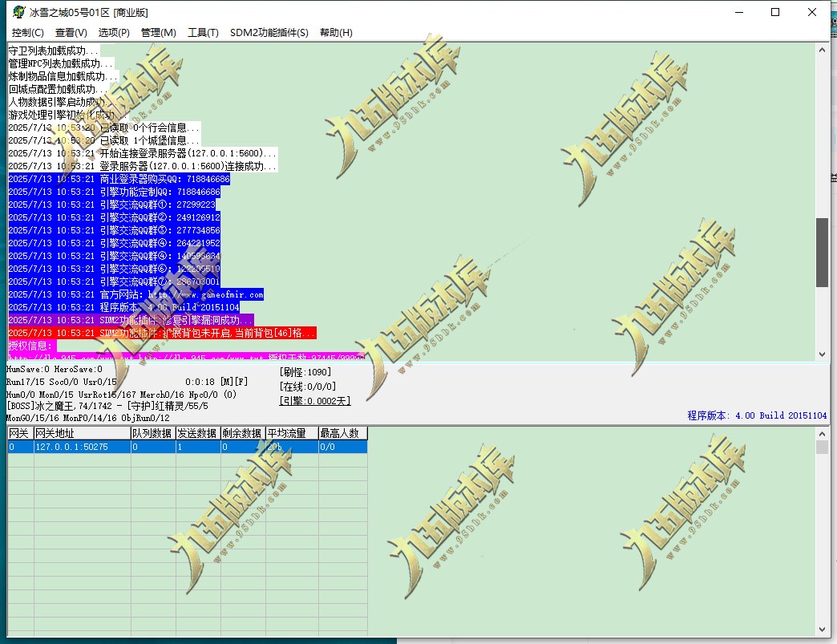The height and width of the screenshot is (644, 837).
Task: Click the 0:0:18 [M][F] timer text
Action: (216, 382)
